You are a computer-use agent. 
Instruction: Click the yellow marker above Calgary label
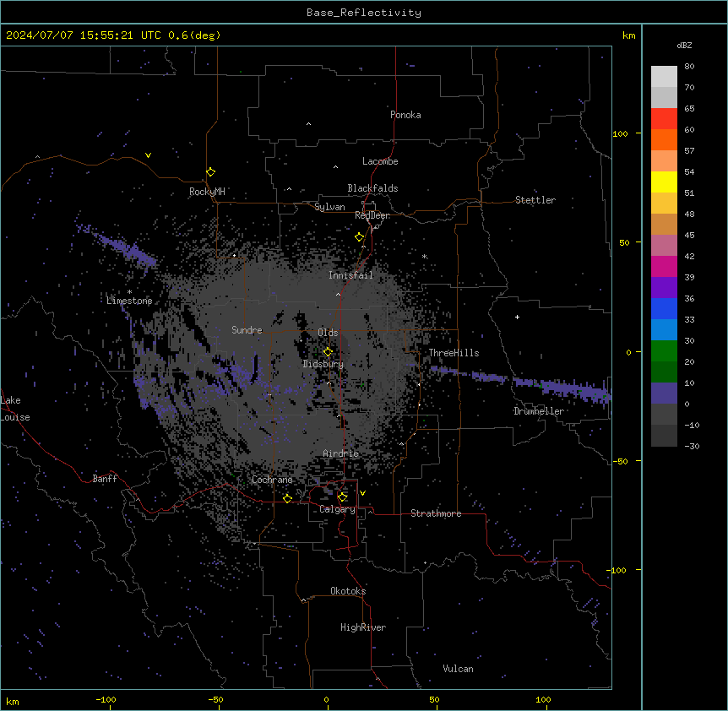342,497
